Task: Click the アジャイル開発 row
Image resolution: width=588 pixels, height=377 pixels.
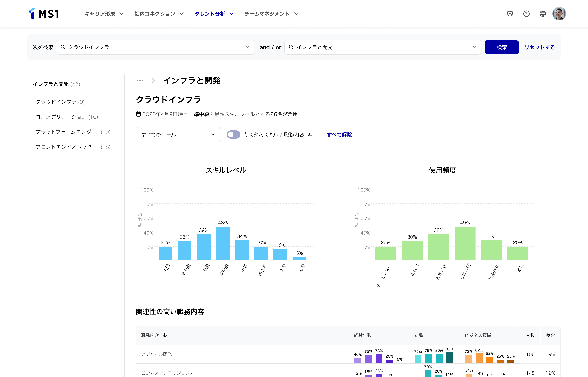Action: coord(348,354)
